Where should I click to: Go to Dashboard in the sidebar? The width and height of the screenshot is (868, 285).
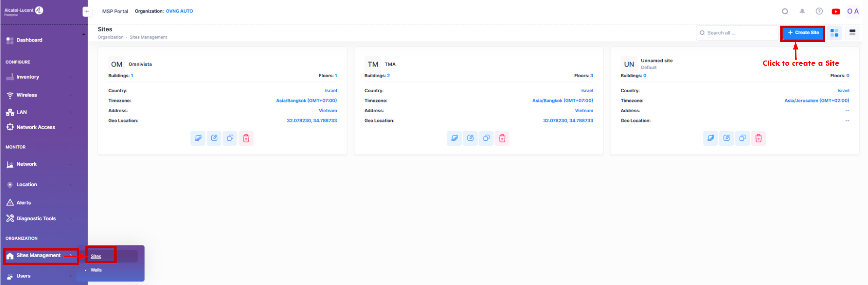click(x=29, y=40)
